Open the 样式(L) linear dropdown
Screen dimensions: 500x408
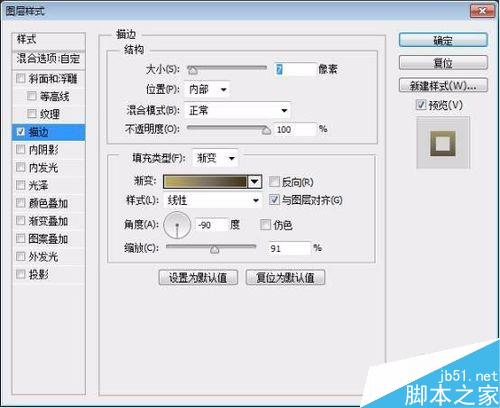212,200
